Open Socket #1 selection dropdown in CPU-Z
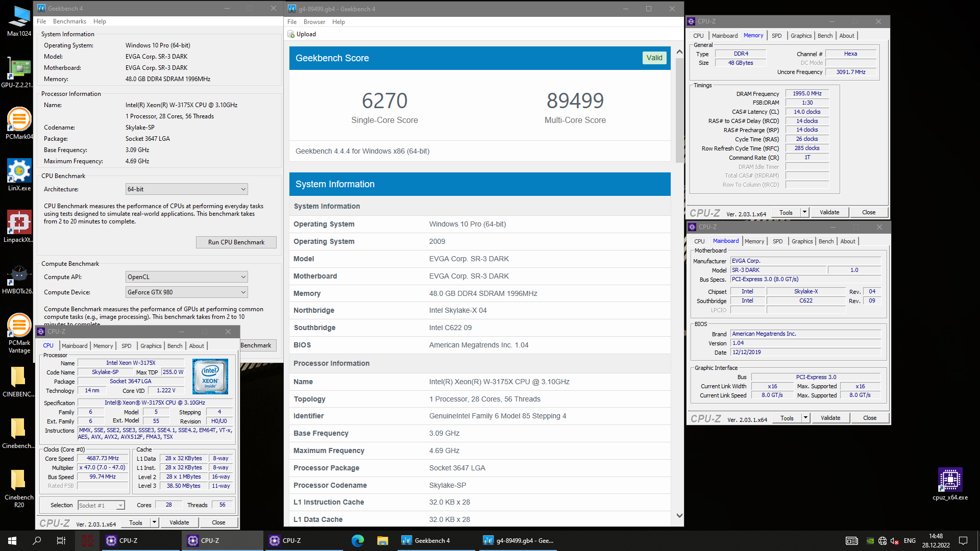 [101, 505]
